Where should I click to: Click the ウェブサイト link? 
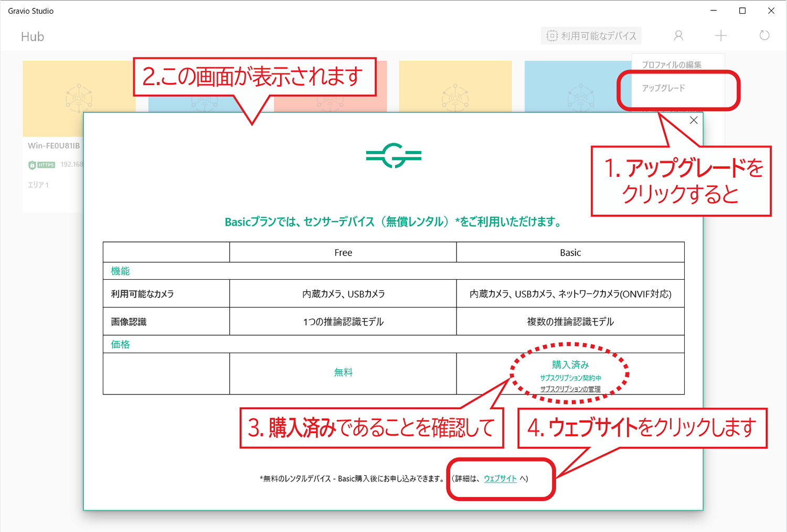500,478
